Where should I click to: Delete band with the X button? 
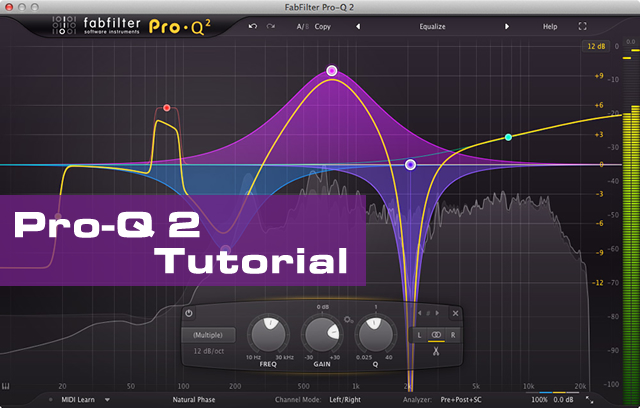click(x=456, y=313)
